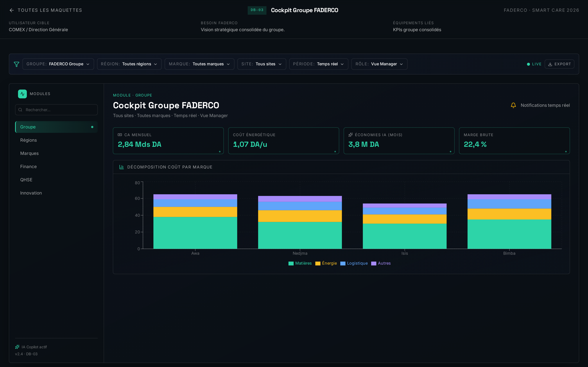
Task: Toggle the Logistique legend series
Action: point(354,263)
